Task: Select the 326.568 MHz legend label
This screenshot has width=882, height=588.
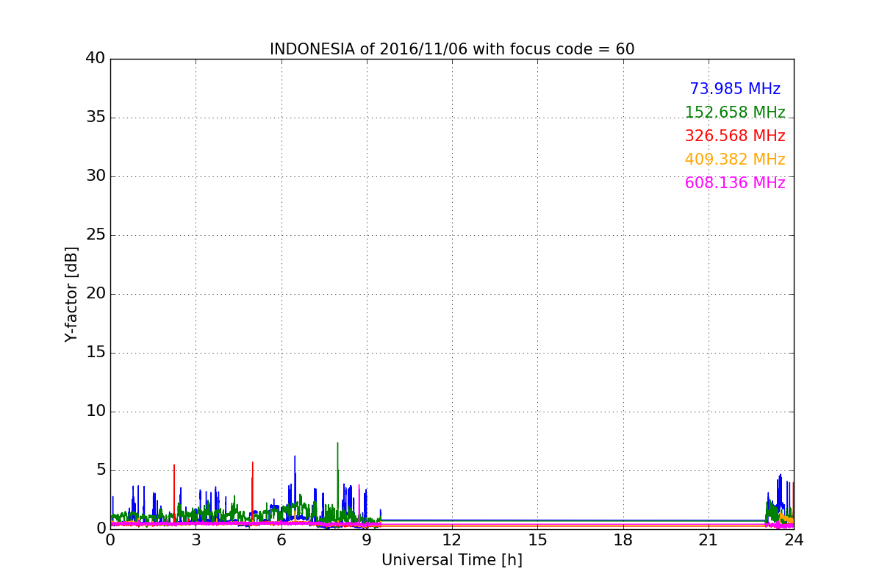Action: 735,136
